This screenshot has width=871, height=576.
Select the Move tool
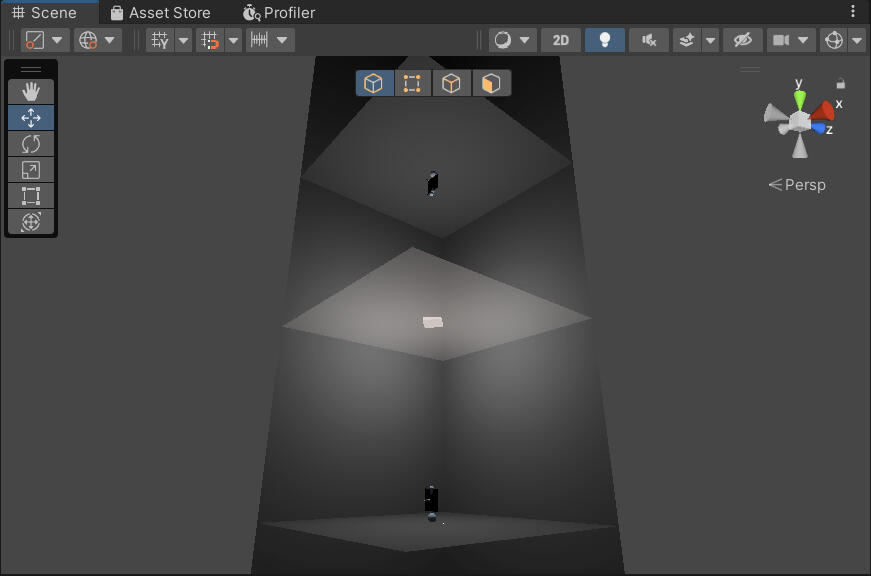(31, 118)
